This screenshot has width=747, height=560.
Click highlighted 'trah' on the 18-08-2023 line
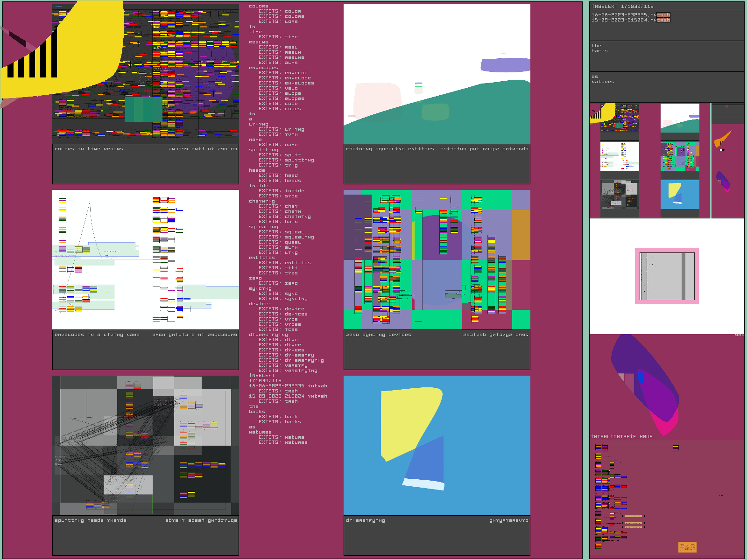(663, 15)
